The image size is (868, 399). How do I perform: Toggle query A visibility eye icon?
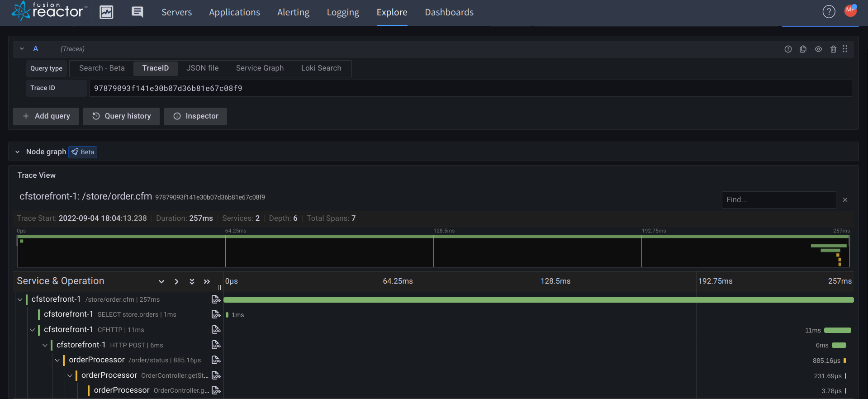818,49
